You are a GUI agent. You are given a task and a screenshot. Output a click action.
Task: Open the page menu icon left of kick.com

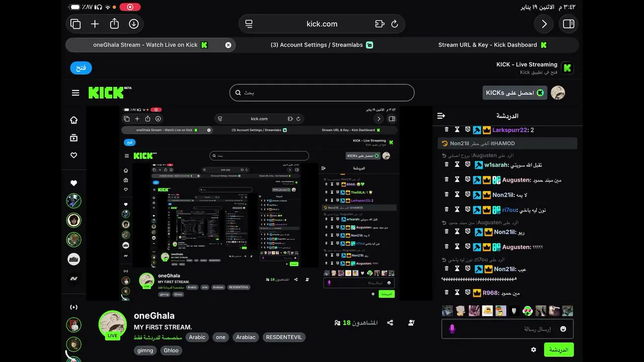249,24
